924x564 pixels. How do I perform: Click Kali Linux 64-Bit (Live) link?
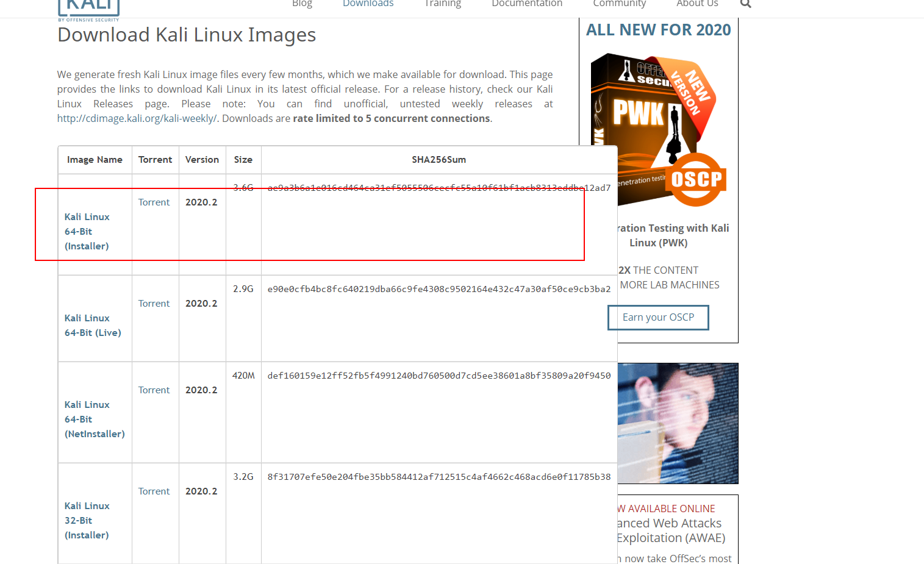click(x=93, y=326)
